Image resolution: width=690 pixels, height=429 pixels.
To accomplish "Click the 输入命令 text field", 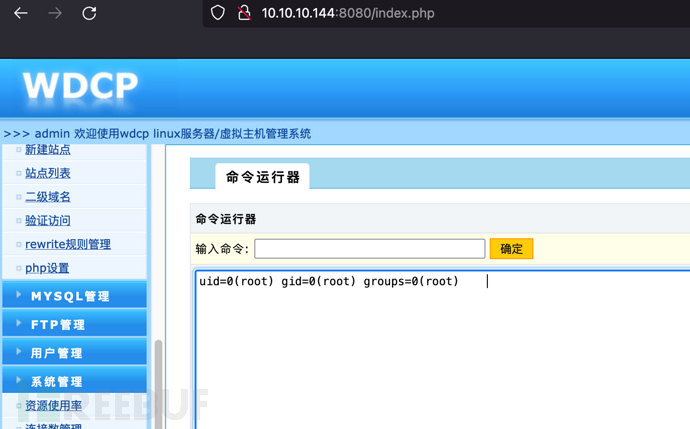I will pyautogui.click(x=370, y=249).
